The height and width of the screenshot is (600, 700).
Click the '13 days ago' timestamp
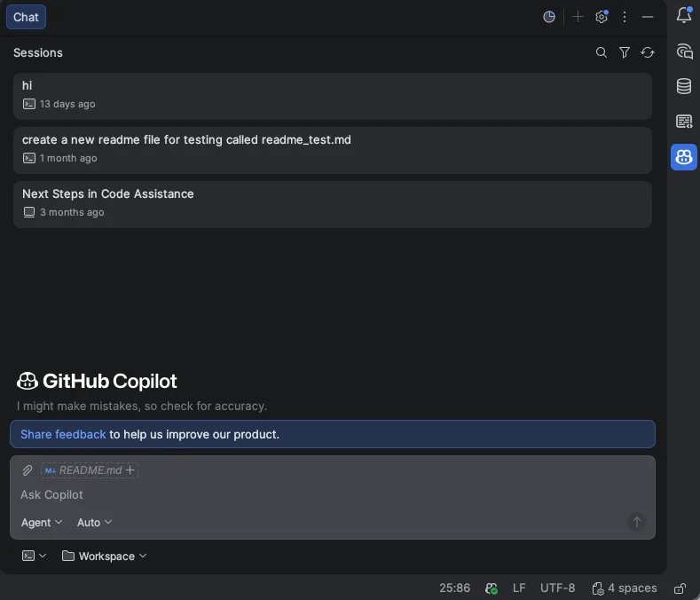point(67,104)
